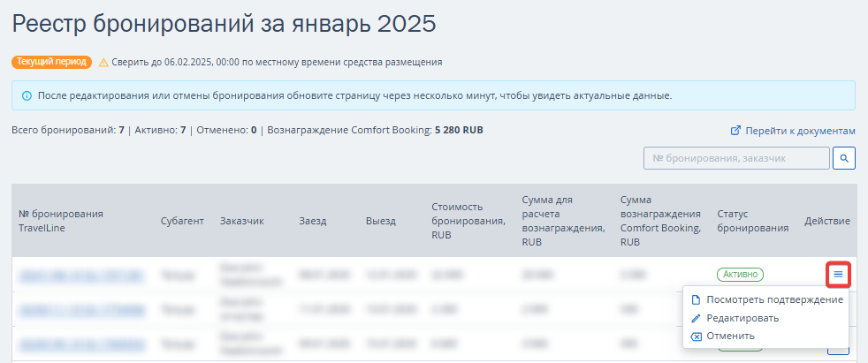The width and height of the screenshot is (868, 363).
Task: Click the info icon in the blue notice banner
Action: [x=26, y=95]
